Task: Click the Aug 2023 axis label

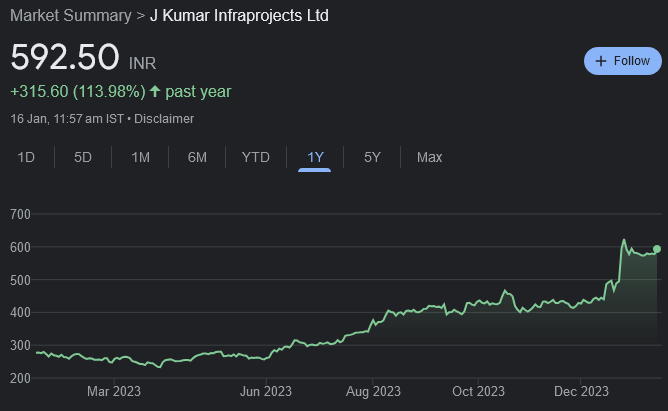Action: (x=373, y=391)
